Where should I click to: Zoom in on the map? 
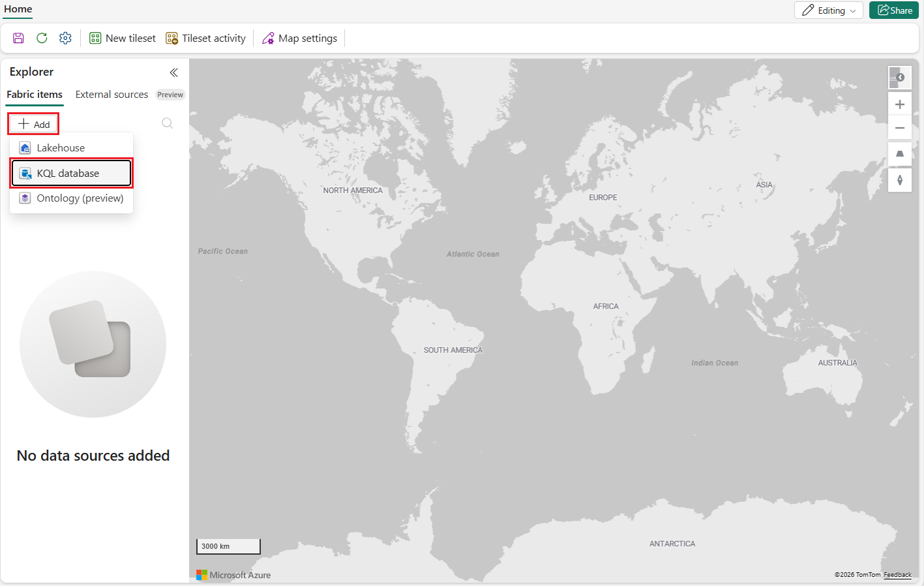click(x=900, y=104)
